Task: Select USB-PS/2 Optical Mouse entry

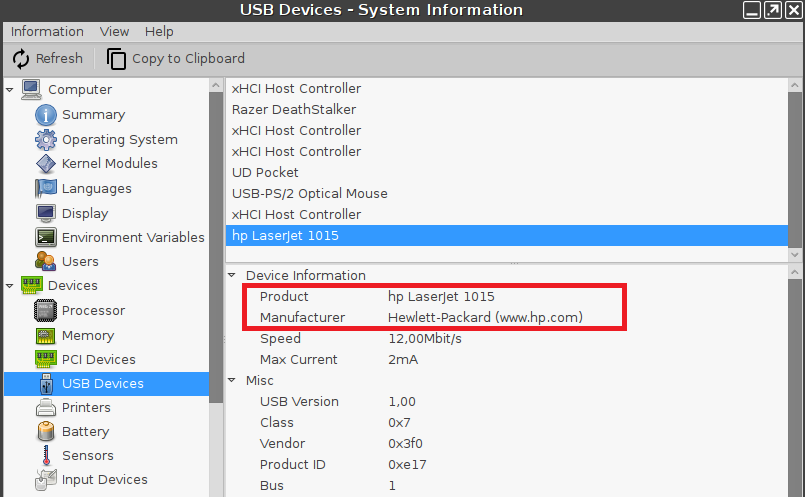Action: point(309,194)
